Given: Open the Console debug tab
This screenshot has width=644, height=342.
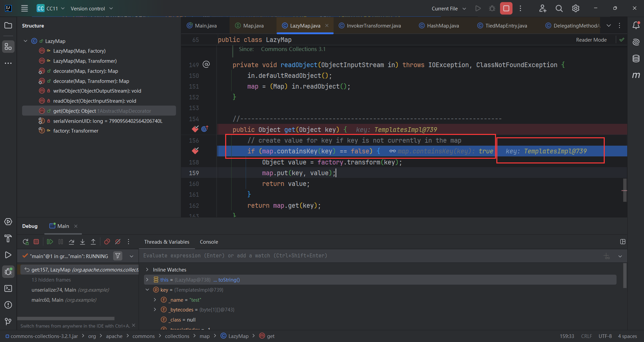Looking at the screenshot, I should pyautogui.click(x=209, y=242).
